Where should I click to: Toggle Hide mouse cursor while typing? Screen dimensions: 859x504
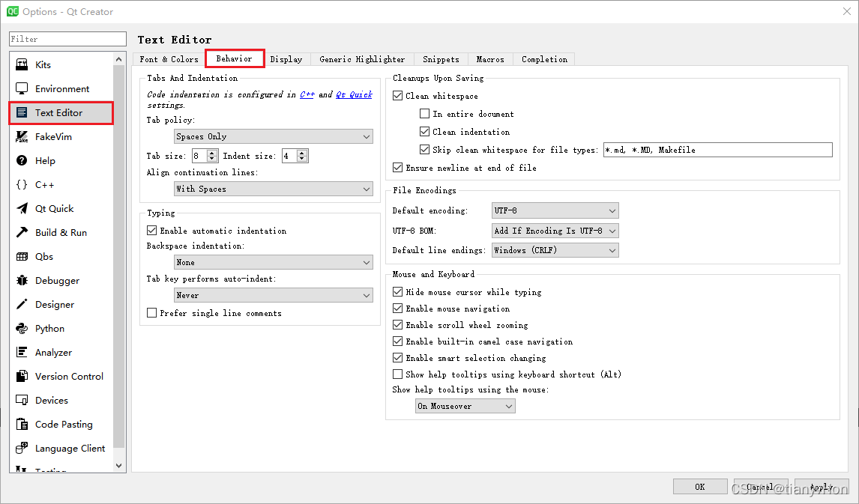[398, 292]
